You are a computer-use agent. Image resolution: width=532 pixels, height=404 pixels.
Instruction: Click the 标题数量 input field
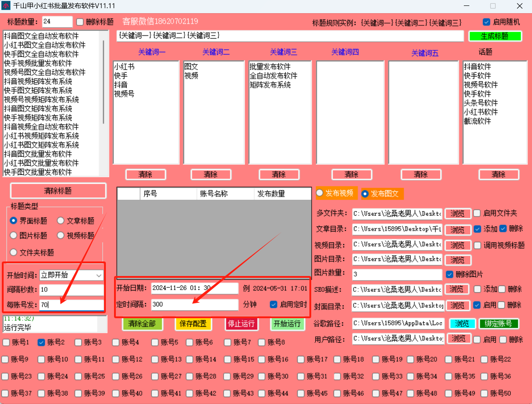coord(57,22)
